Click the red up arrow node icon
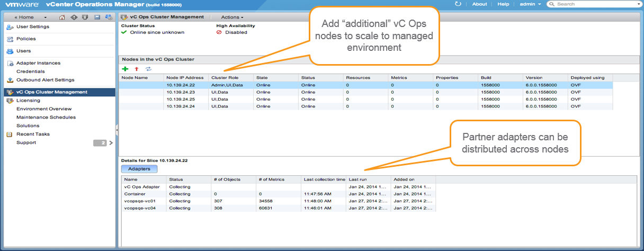The image size is (644, 251). (137, 69)
